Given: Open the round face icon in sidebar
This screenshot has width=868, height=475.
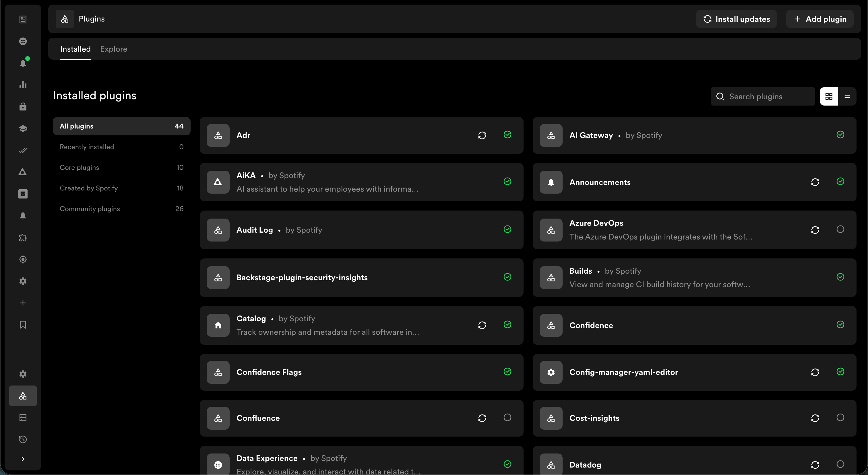Looking at the screenshot, I should (23, 41).
